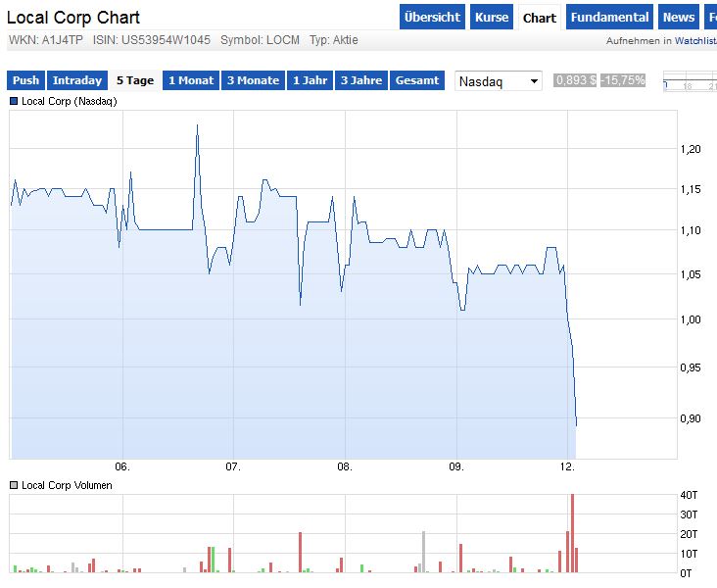Open the Fundamental tab
This screenshot has width=717, height=588.
[609, 18]
